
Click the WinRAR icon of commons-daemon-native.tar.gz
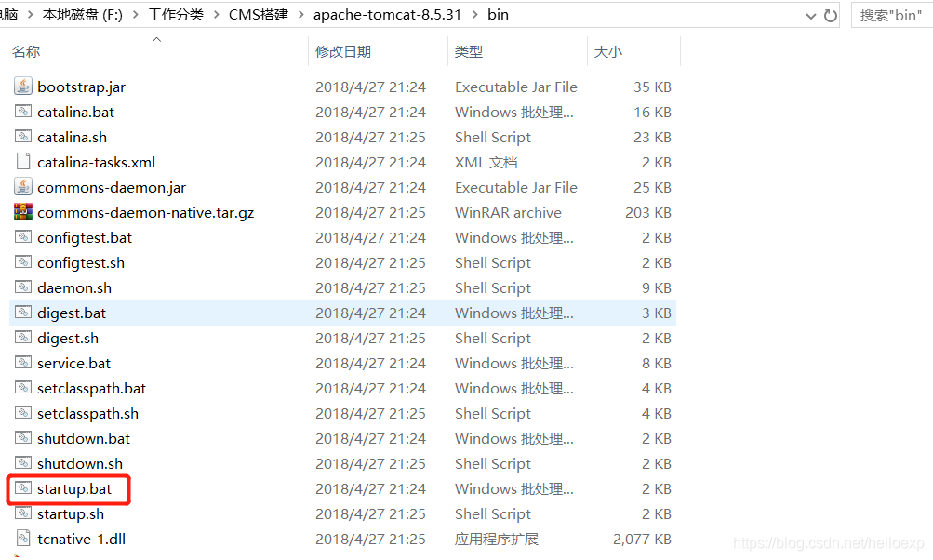pyautogui.click(x=23, y=212)
